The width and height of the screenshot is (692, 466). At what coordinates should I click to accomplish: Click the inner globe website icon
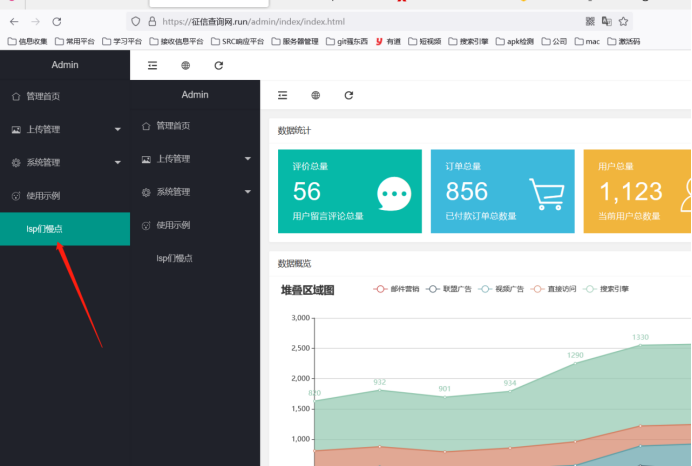tap(316, 95)
